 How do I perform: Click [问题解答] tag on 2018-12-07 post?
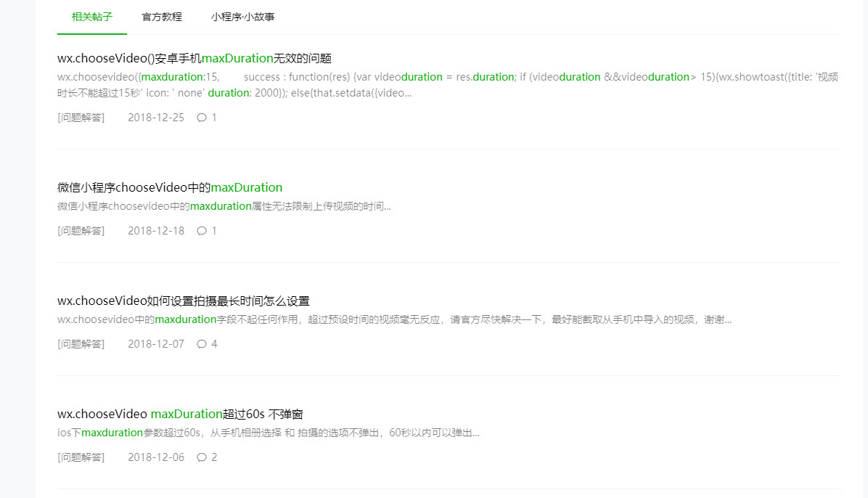pos(81,344)
